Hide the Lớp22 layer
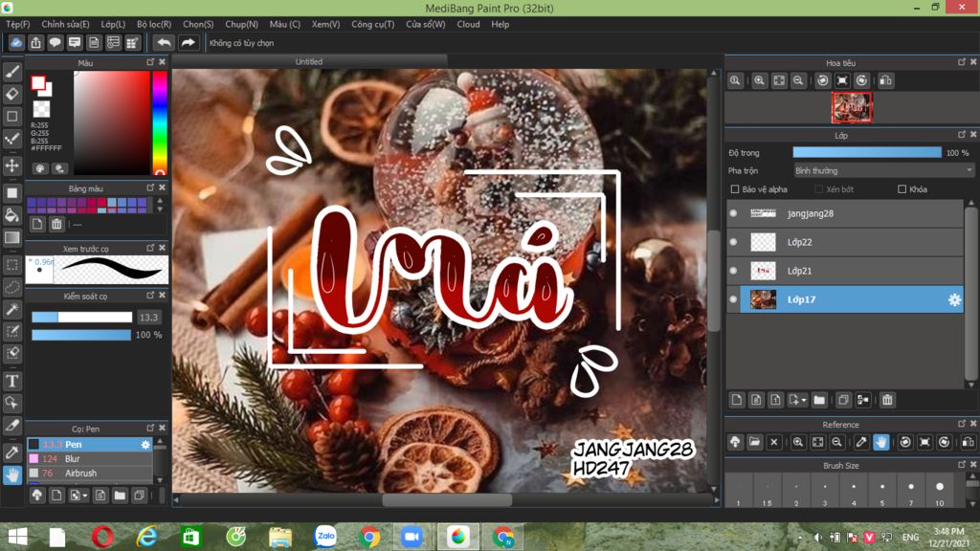This screenshot has width=980, height=551. point(733,242)
